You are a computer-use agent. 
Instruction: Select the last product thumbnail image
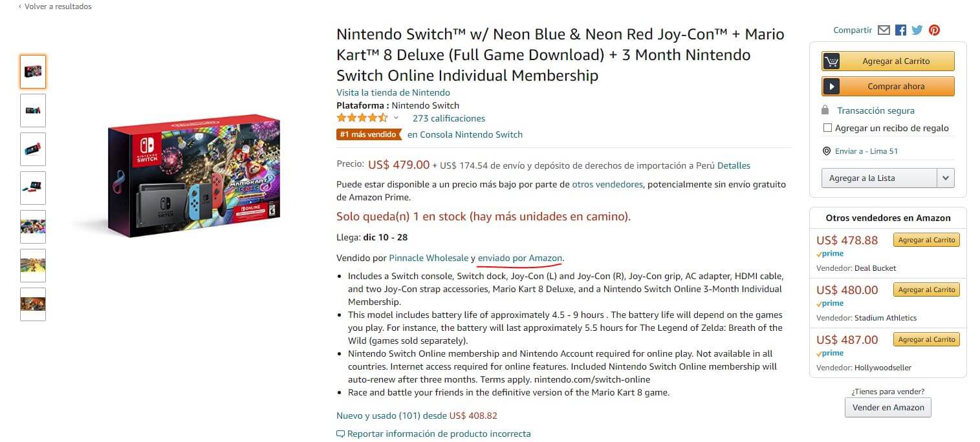coord(33,304)
